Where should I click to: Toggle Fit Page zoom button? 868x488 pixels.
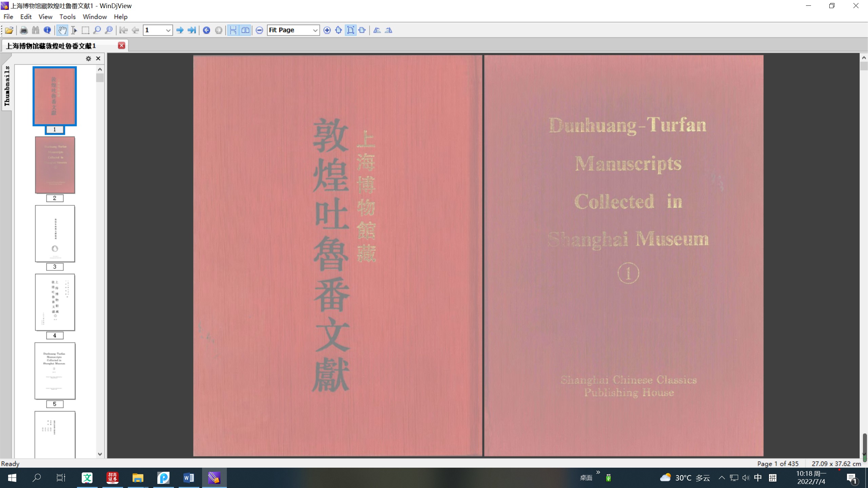click(351, 30)
